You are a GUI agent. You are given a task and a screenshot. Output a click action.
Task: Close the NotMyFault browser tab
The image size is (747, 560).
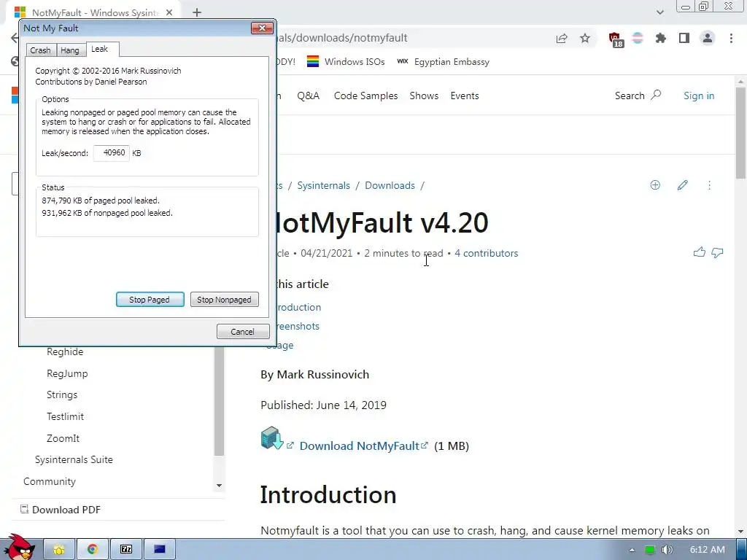click(169, 12)
